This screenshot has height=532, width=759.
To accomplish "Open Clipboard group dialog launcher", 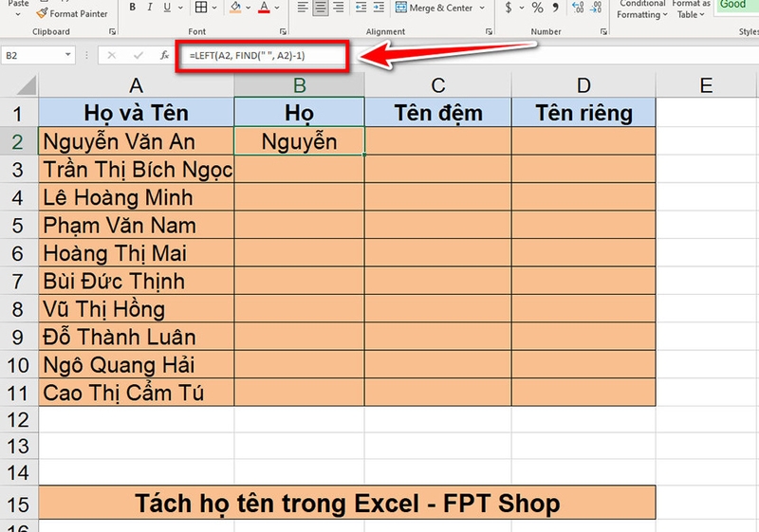I will [x=112, y=31].
